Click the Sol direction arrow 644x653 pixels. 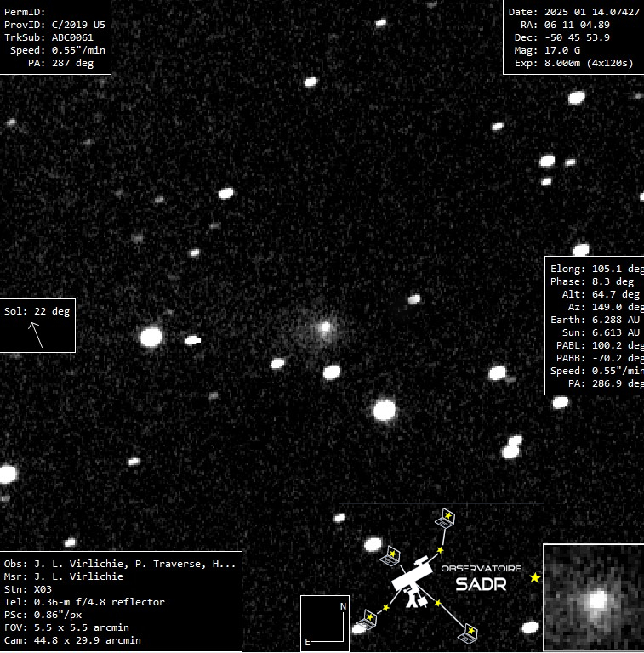[36, 335]
